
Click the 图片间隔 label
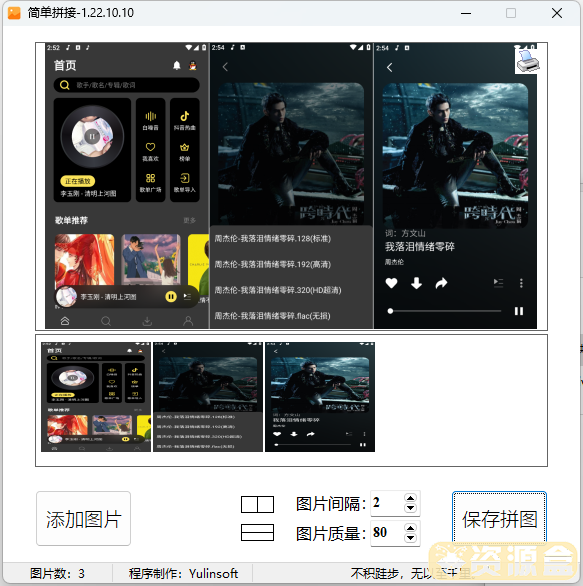tap(330, 504)
